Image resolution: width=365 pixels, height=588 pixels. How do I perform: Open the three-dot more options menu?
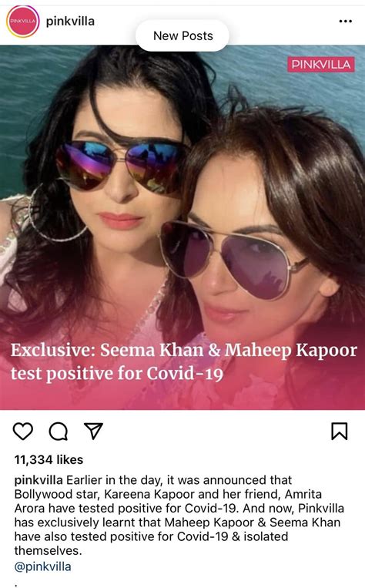pyautogui.click(x=345, y=21)
